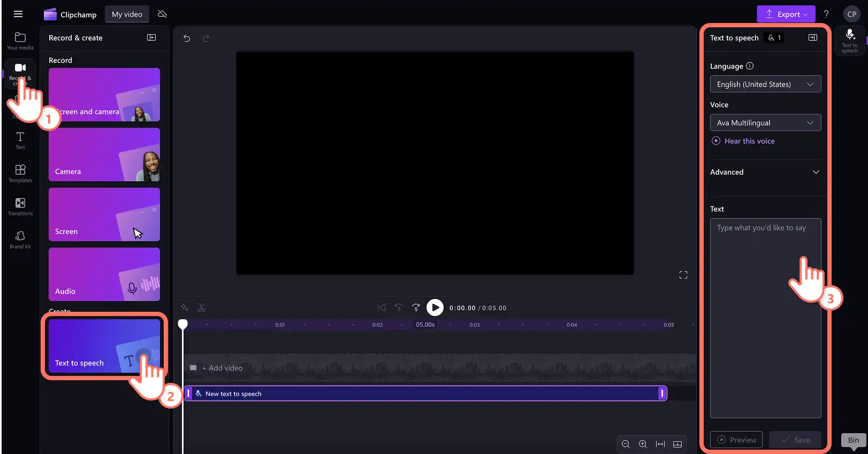Screen dimensions: 868x454
Task: Open Your media sidebar tab
Action: click(20, 41)
